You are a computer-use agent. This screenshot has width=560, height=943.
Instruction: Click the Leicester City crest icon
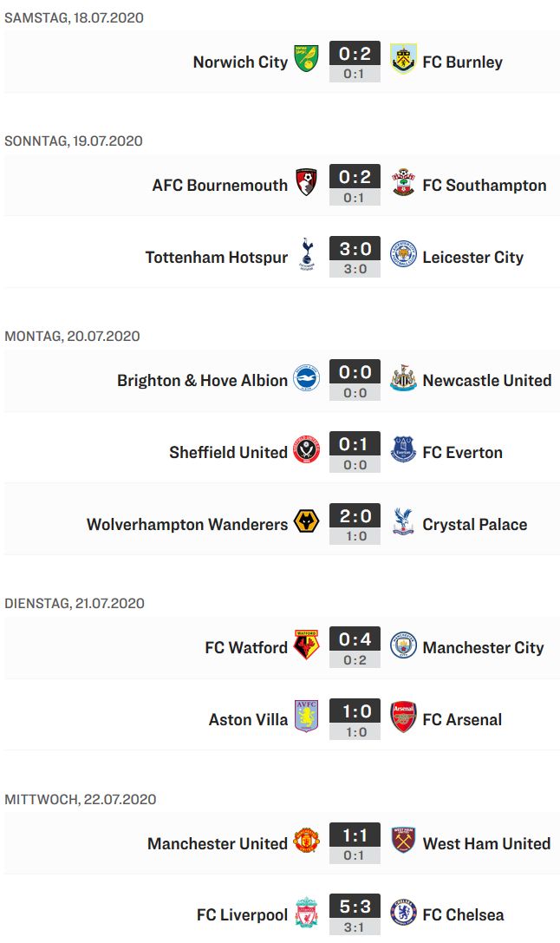(403, 255)
